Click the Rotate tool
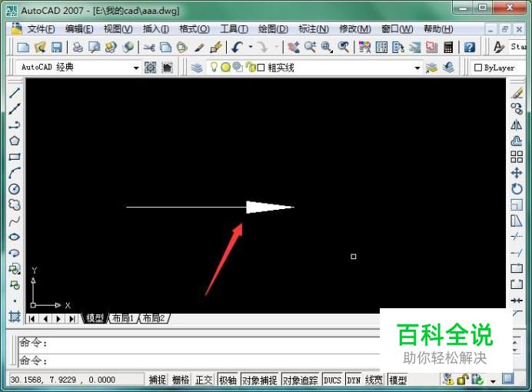The height and width of the screenshot is (392, 532). click(517, 189)
